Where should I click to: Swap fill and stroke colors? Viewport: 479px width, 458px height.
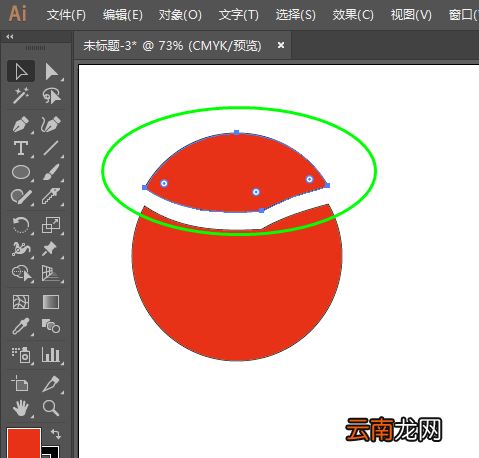tap(56, 434)
